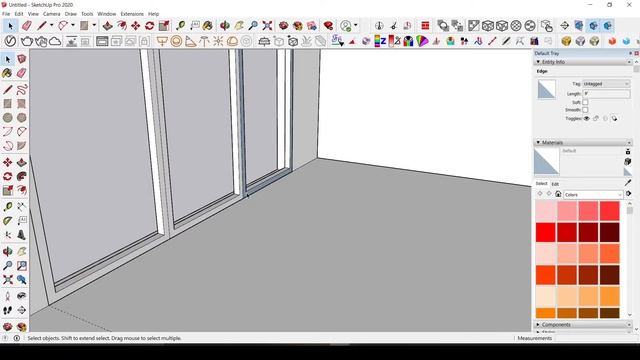The height and width of the screenshot is (360, 640).
Task: Open the Colors library dropdown
Action: 593,195
